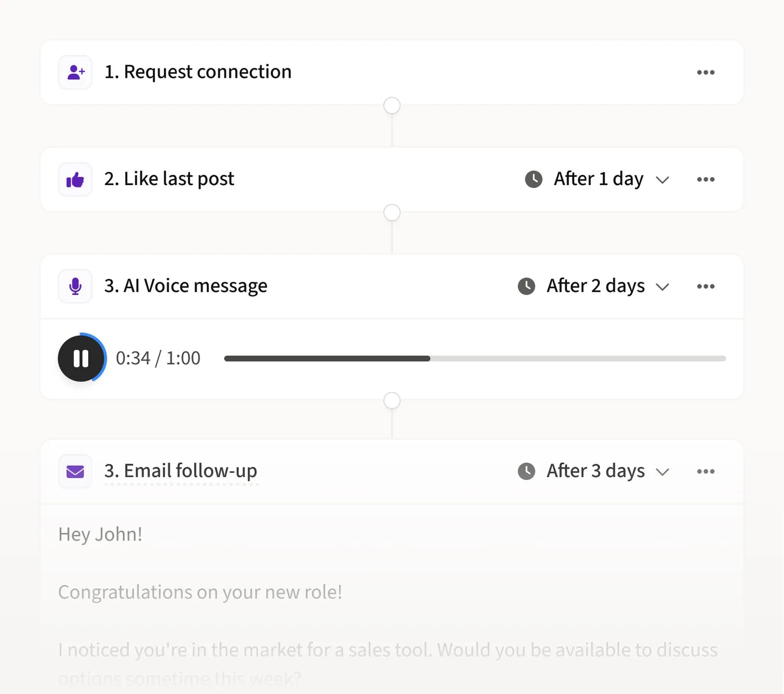
Task: Select the AI Voice message step title
Action: pos(186,286)
